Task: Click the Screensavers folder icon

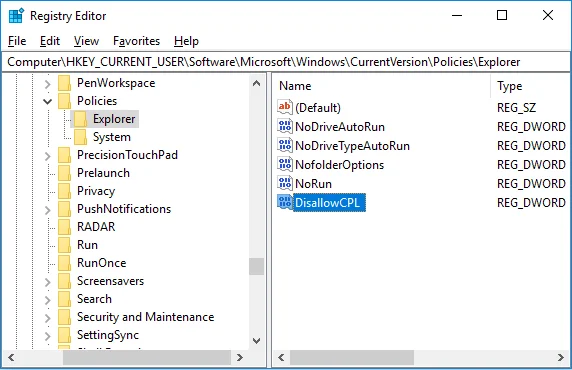Action: pyautogui.click(x=65, y=281)
